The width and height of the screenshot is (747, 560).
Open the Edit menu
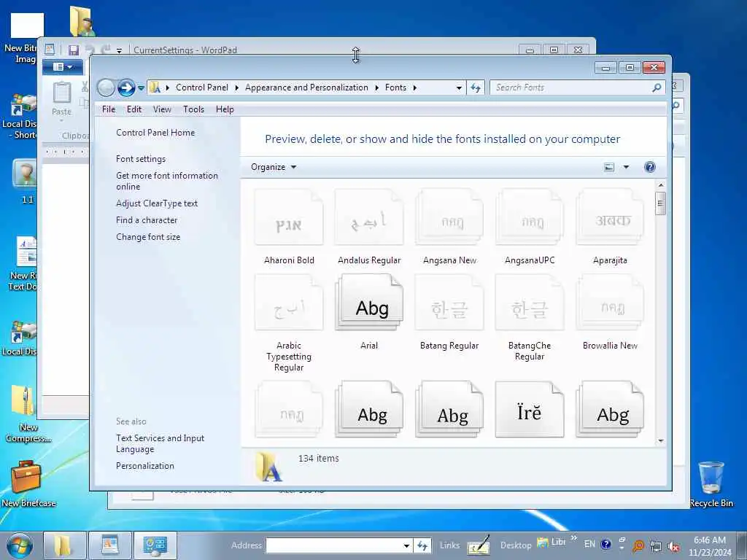(134, 109)
